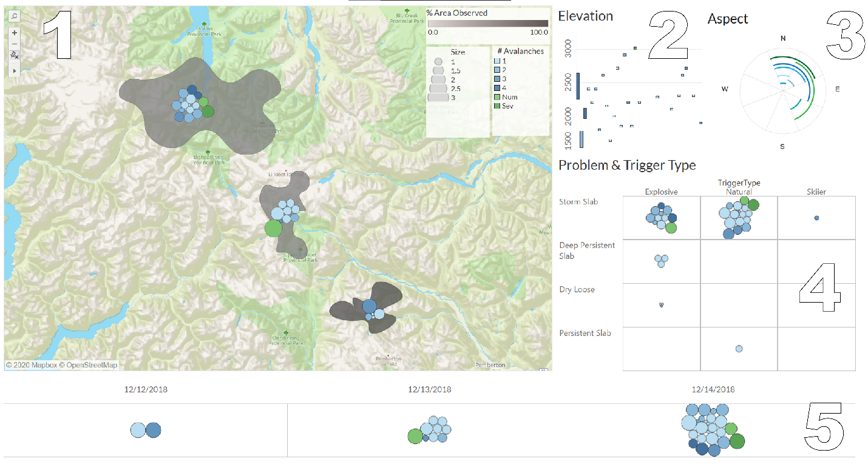The width and height of the screenshot is (868, 470).
Task: Click the 1500 elevation histogram bar
Action: (581, 139)
